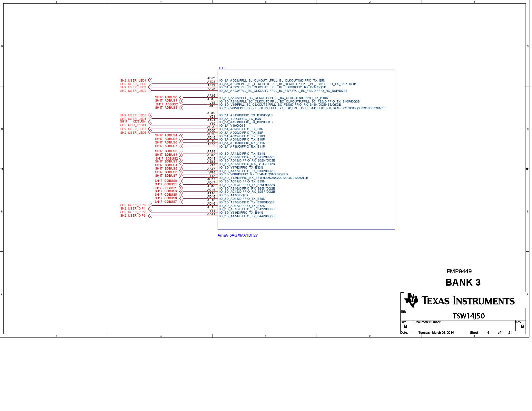Click the off-page connector arrow for CDBUS0
The width and height of the screenshot is (532, 411).
181,181
